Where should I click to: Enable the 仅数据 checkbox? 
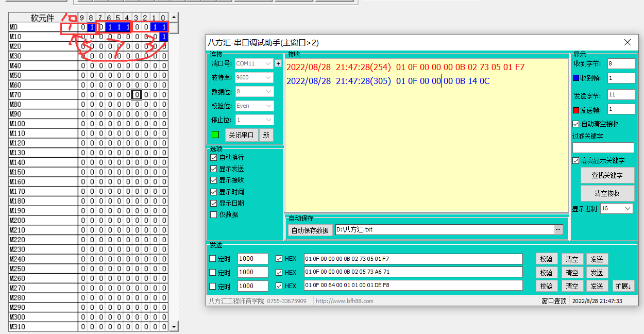pos(214,214)
